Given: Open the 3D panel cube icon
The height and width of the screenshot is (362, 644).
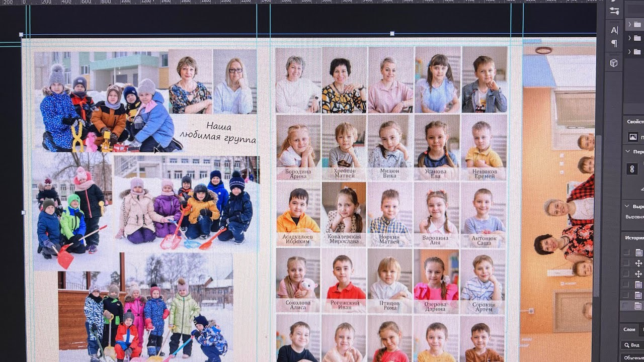Looking at the screenshot, I should click(x=614, y=63).
